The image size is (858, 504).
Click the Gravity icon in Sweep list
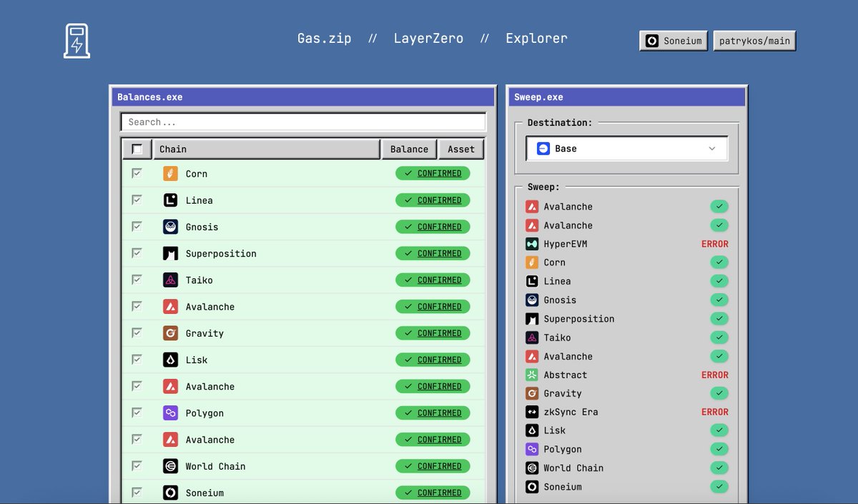tap(532, 393)
